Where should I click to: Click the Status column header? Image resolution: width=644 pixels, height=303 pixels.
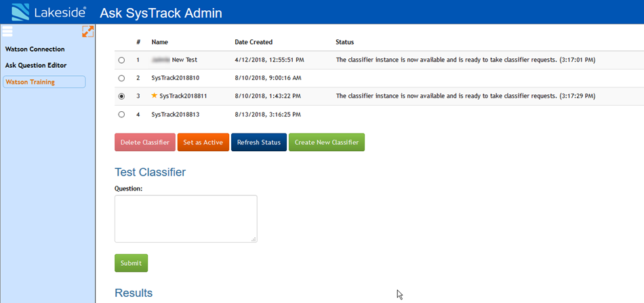point(345,42)
